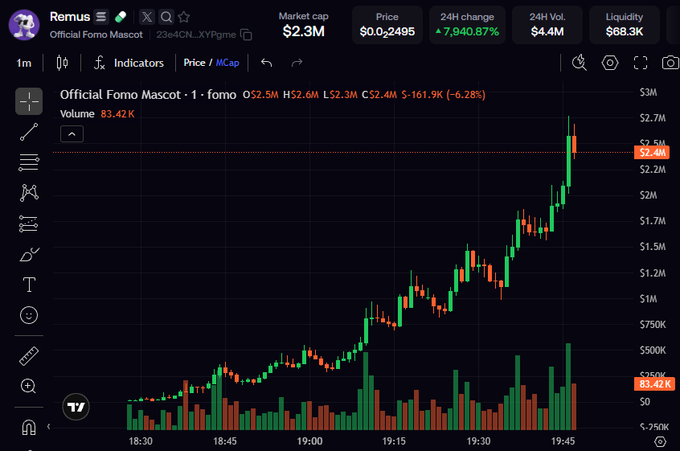Copy the token contract address
The height and width of the screenshot is (451, 680).
click(x=246, y=35)
